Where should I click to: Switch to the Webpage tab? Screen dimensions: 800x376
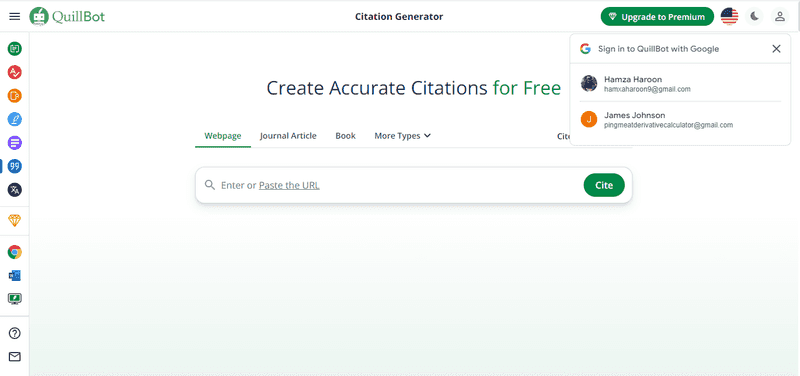tap(223, 136)
